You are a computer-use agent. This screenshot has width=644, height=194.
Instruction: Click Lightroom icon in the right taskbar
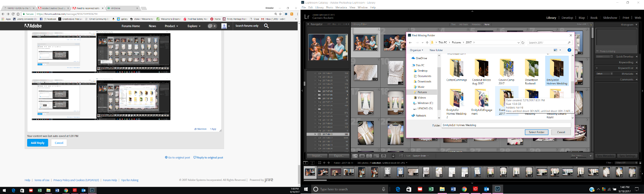(x=498, y=189)
